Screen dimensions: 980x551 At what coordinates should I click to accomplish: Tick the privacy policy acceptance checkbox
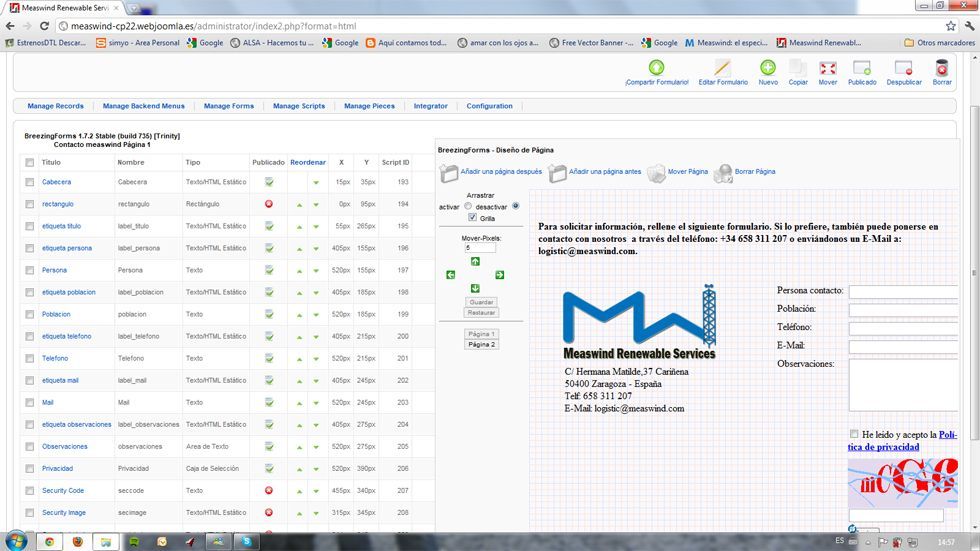(x=854, y=434)
